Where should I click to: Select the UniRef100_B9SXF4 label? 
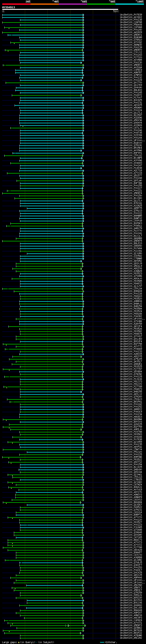(131, 341)
